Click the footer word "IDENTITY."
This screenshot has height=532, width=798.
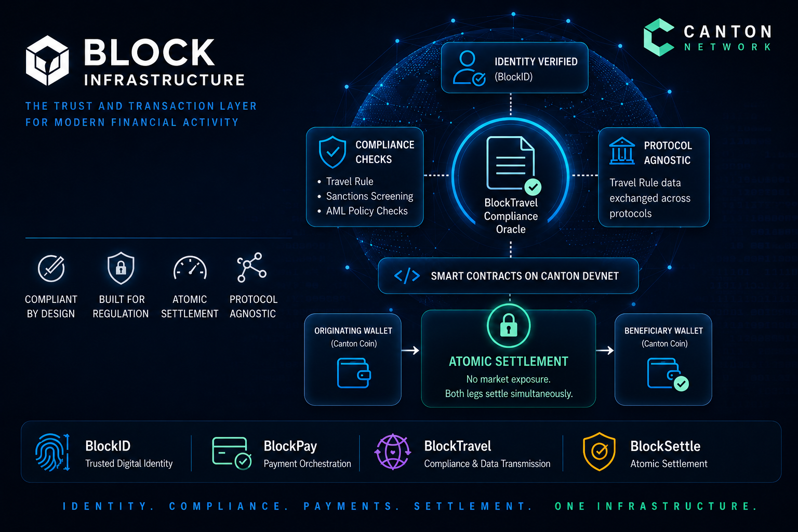click(x=108, y=507)
